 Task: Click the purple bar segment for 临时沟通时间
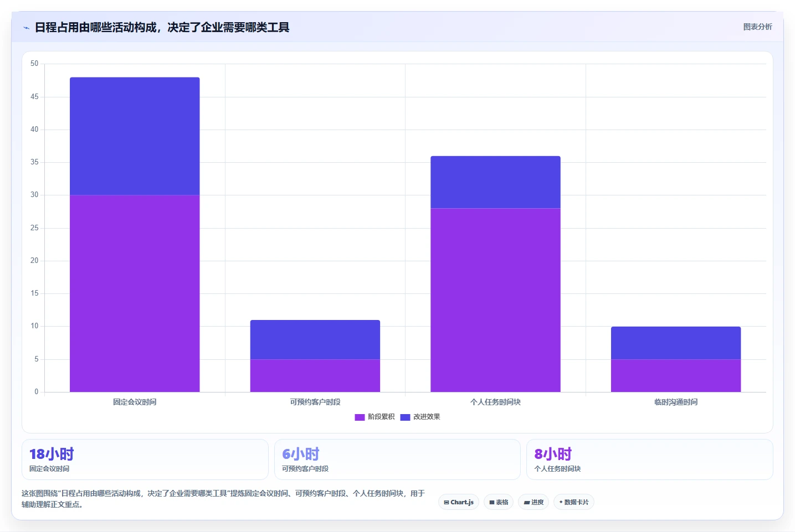click(676, 376)
